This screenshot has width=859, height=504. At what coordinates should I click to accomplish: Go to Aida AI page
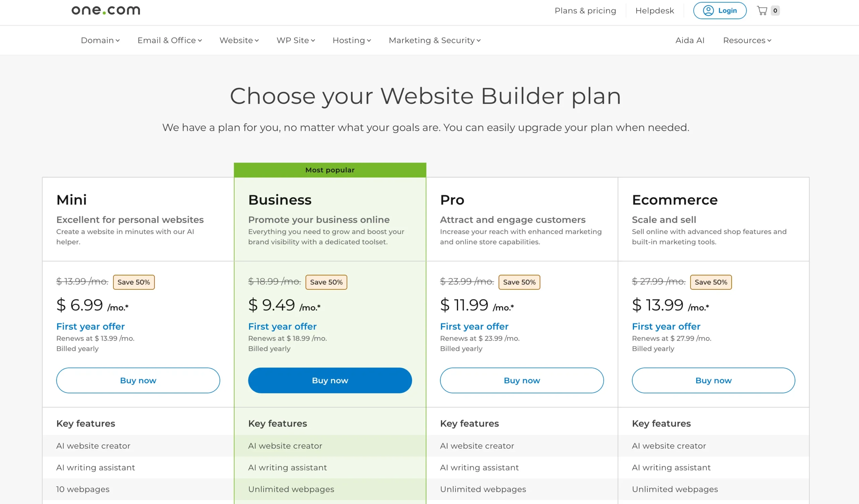click(690, 40)
